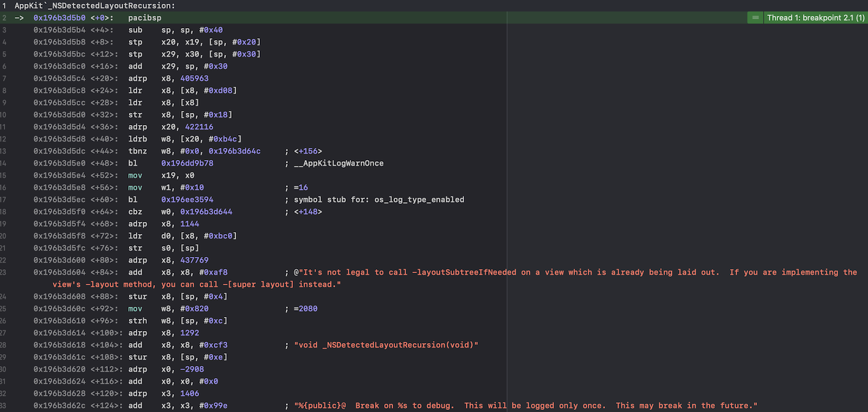Click the current-instruction arrow on line 2
This screenshot has width=868, height=412.
(19, 18)
